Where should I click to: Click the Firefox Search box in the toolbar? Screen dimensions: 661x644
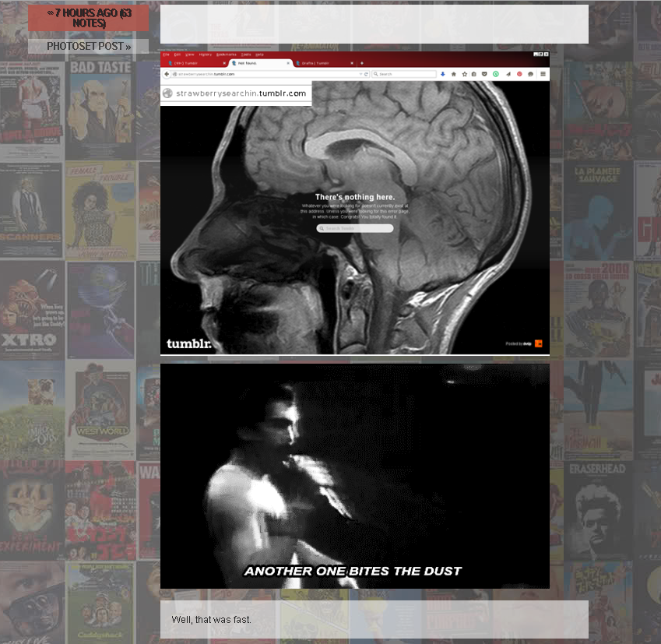(404, 74)
